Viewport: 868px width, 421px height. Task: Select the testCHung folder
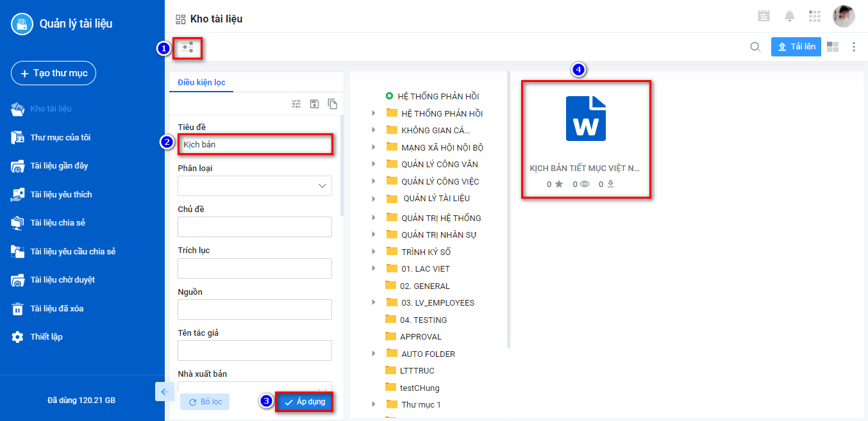coord(412,388)
